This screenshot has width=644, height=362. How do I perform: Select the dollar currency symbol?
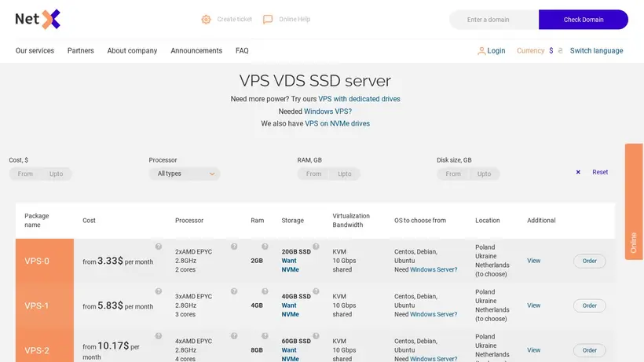point(551,50)
